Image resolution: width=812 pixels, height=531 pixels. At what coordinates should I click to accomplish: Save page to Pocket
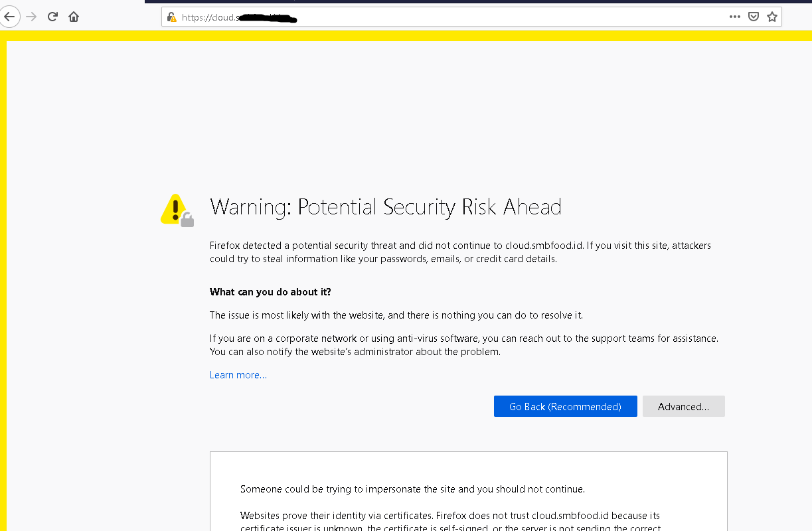tap(754, 17)
